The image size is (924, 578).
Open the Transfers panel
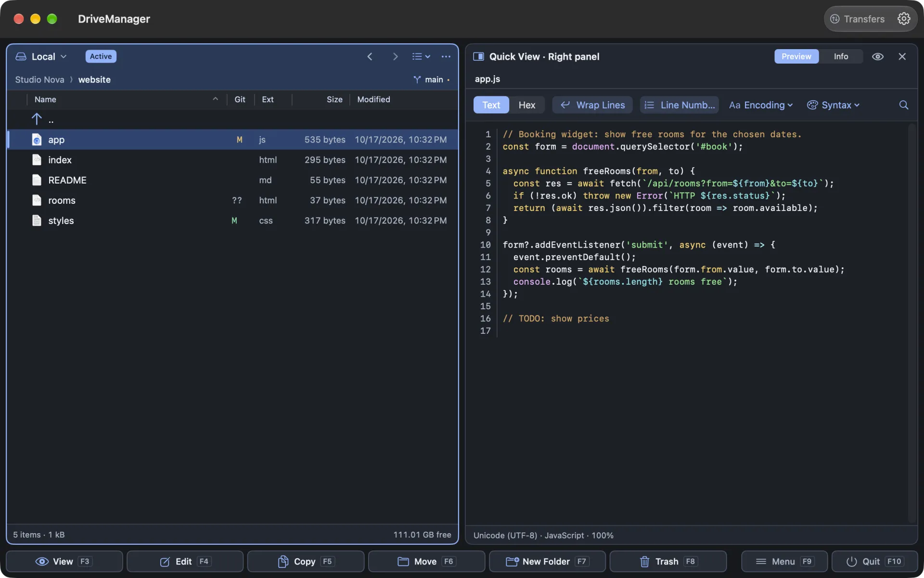coord(858,19)
